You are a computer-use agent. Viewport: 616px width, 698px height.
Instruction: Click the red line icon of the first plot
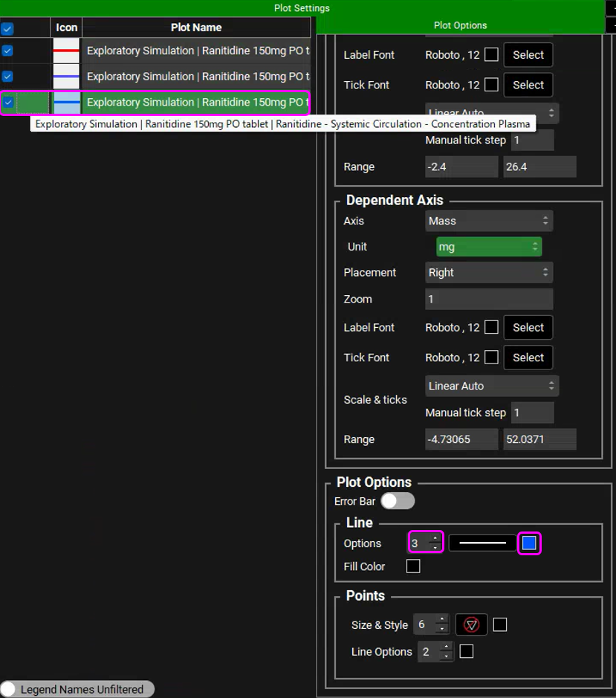(x=66, y=51)
